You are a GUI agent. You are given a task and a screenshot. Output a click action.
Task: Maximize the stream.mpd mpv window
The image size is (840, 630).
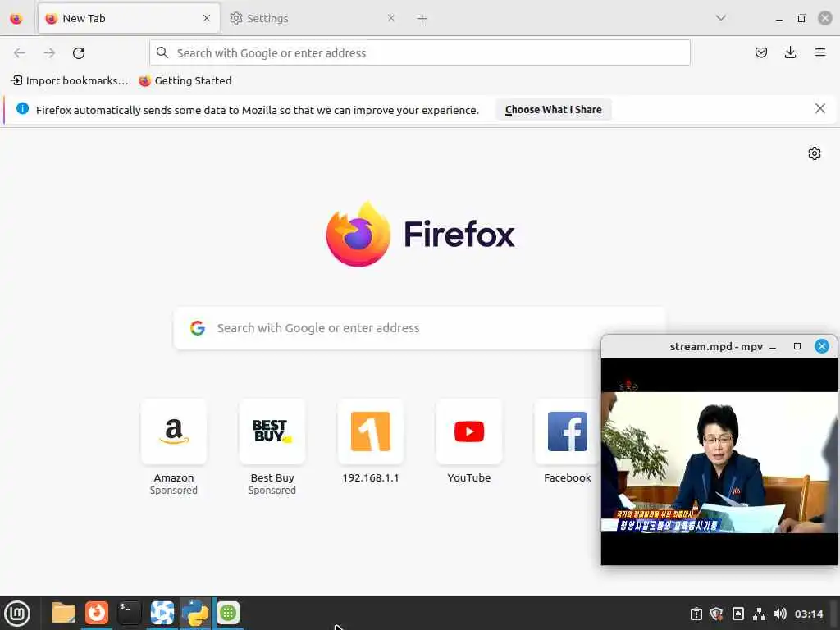pyautogui.click(x=797, y=347)
